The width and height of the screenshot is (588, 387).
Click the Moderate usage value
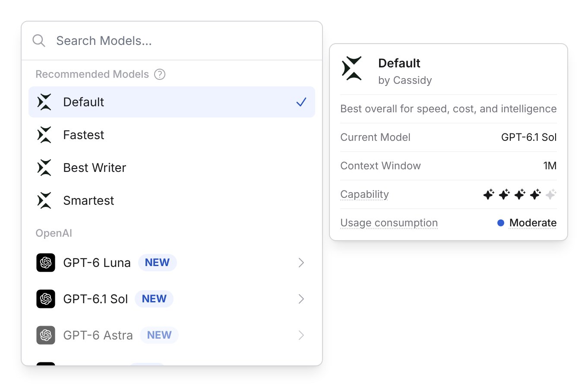tap(533, 223)
